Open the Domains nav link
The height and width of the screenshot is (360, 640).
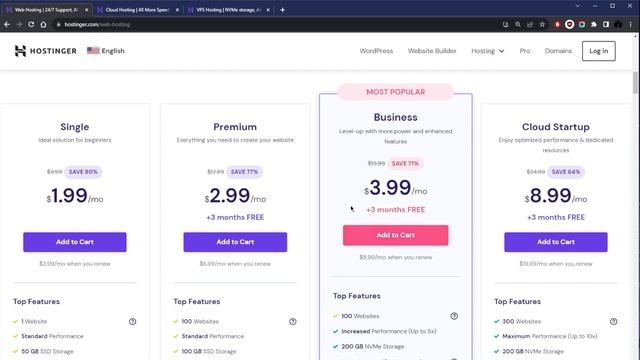[558, 51]
